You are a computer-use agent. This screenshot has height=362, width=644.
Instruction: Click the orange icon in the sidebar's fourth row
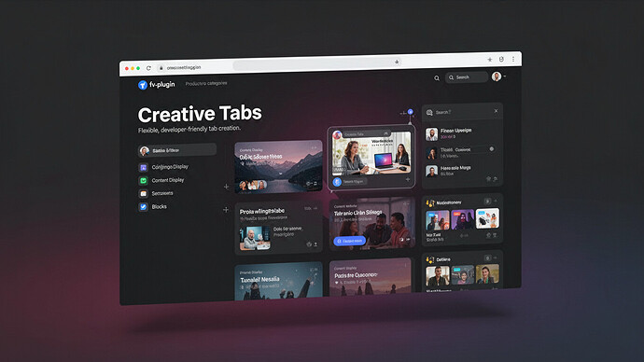[144, 194]
